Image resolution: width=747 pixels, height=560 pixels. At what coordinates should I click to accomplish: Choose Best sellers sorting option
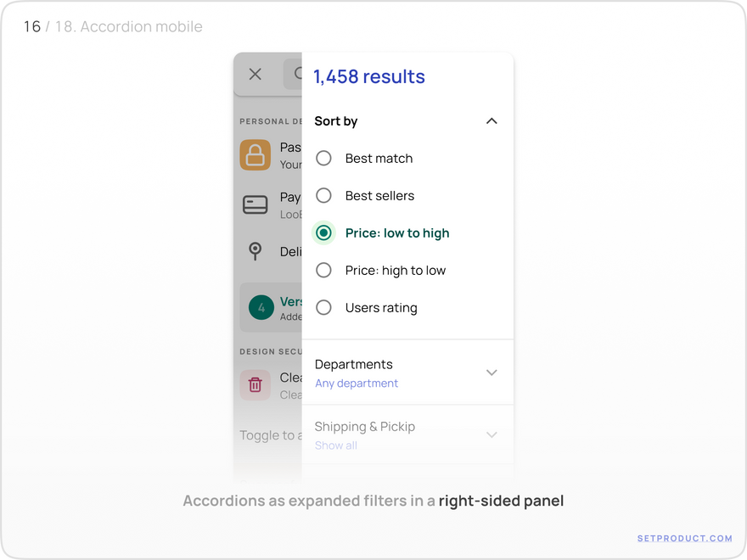pyautogui.click(x=323, y=195)
